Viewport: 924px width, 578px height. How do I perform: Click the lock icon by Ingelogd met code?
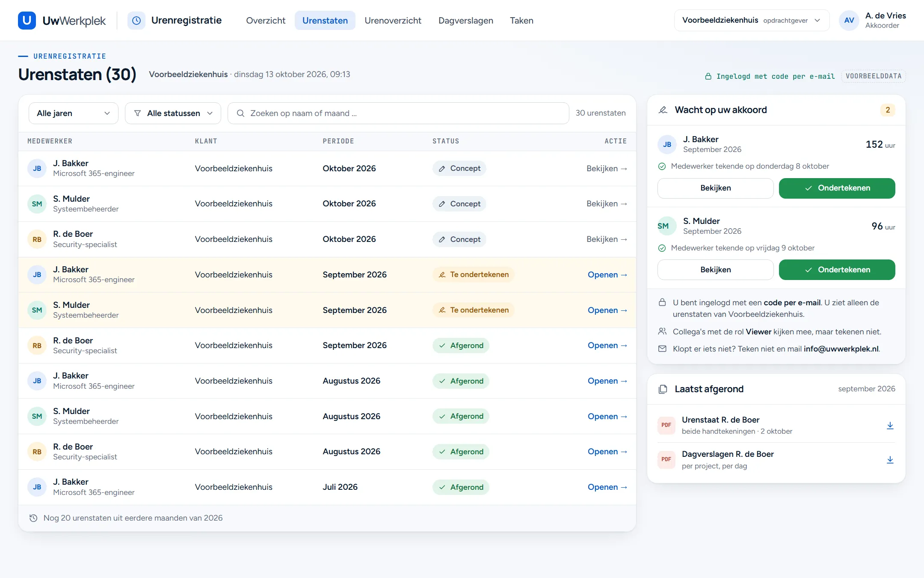pyautogui.click(x=708, y=76)
